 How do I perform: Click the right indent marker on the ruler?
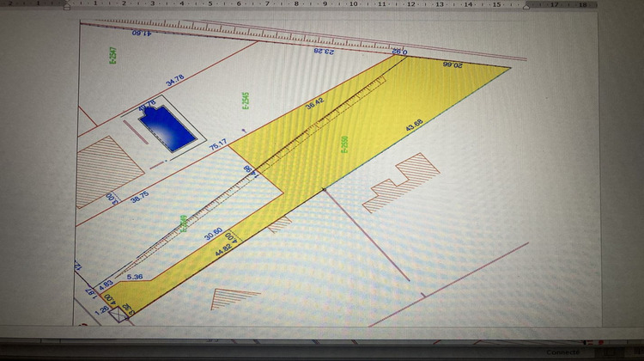[x=526, y=6]
